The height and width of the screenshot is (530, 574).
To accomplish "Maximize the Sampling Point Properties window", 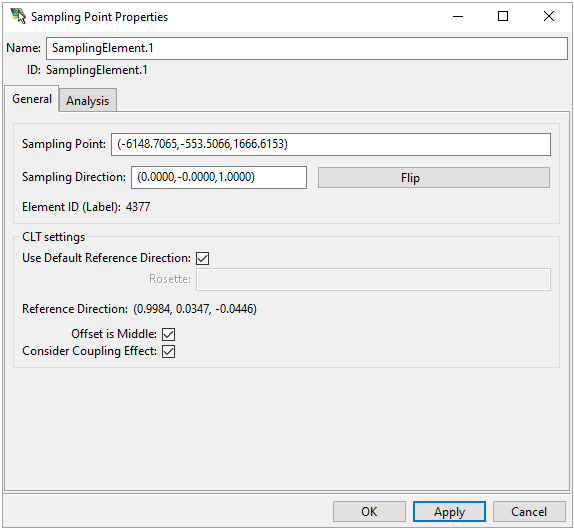I will (503, 16).
